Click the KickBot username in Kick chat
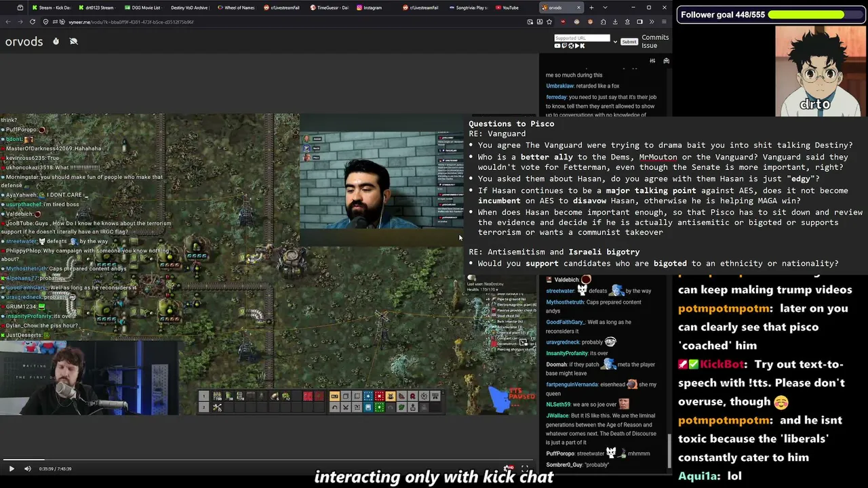Image resolution: width=868 pixels, height=488 pixels. click(722, 364)
